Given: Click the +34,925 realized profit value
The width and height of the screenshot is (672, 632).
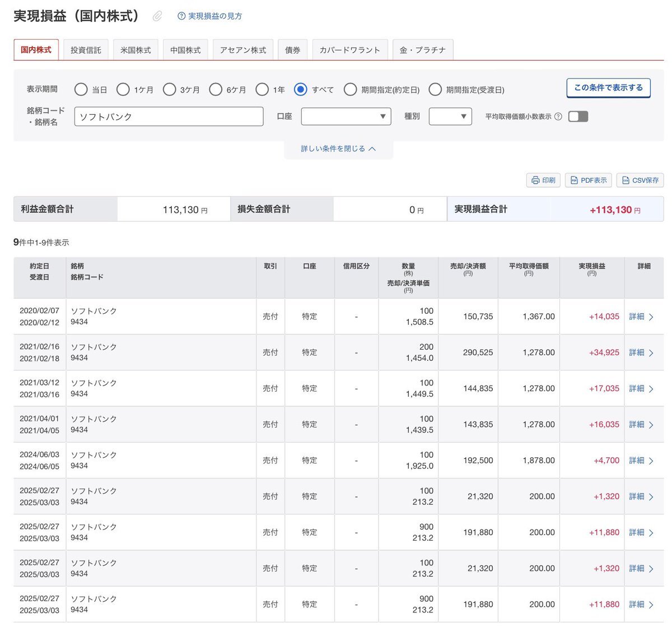Looking at the screenshot, I should point(604,352).
